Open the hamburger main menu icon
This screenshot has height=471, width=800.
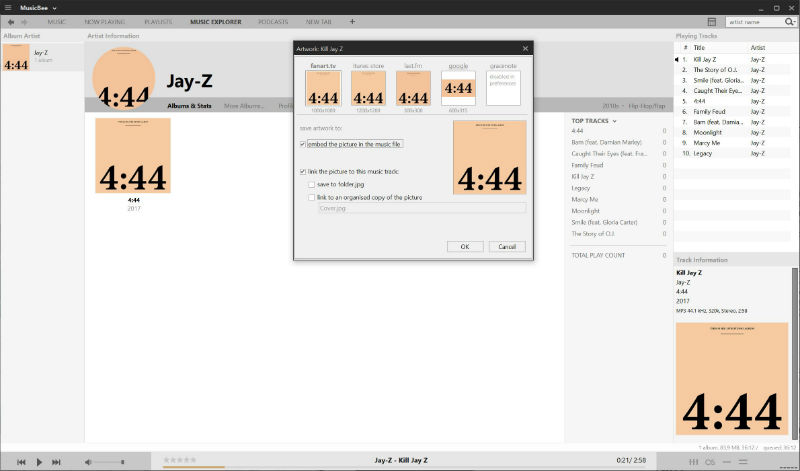[8, 8]
